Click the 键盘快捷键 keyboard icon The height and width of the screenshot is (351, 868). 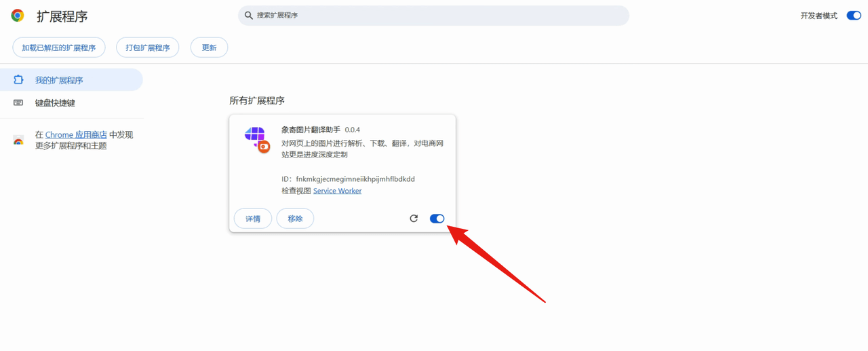(x=18, y=103)
